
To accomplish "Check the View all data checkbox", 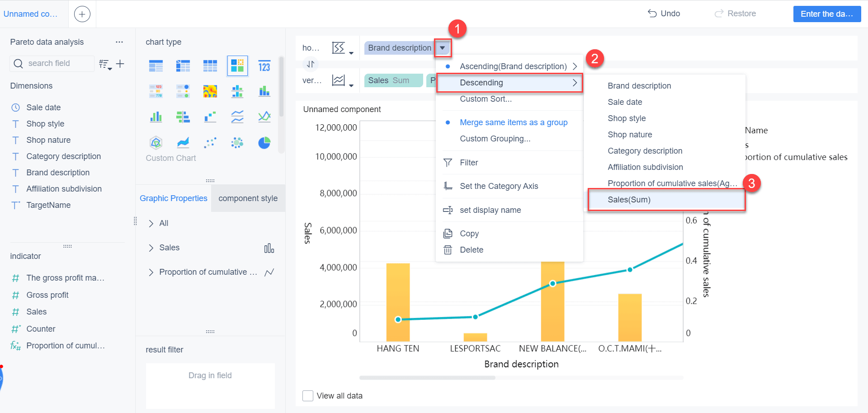I will tap(308, 396).
